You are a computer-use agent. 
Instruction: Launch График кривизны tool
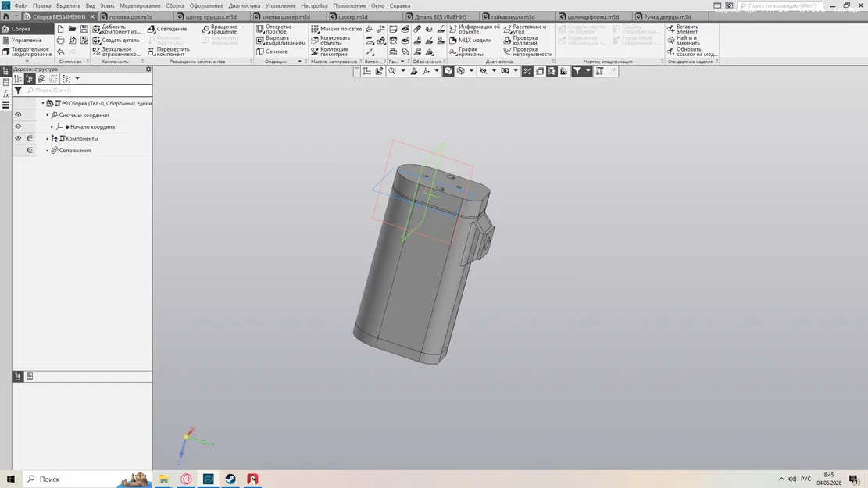pyautogui.click(x=466, y=52)
